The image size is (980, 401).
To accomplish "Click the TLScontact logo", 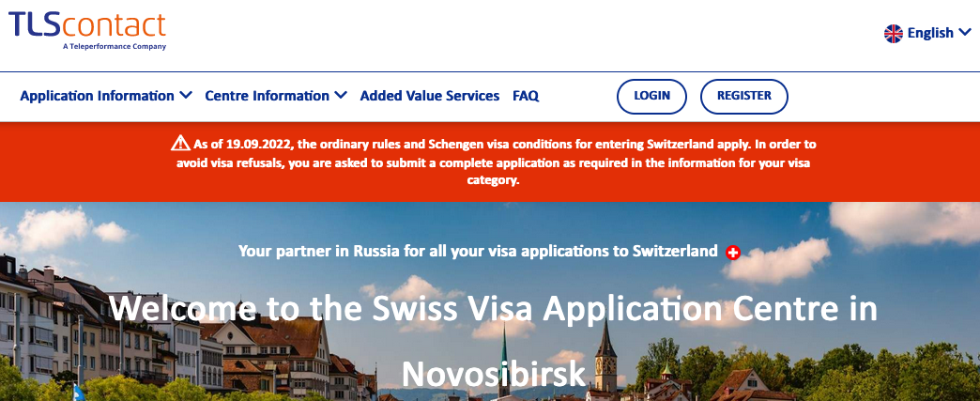I will [86, 26].
